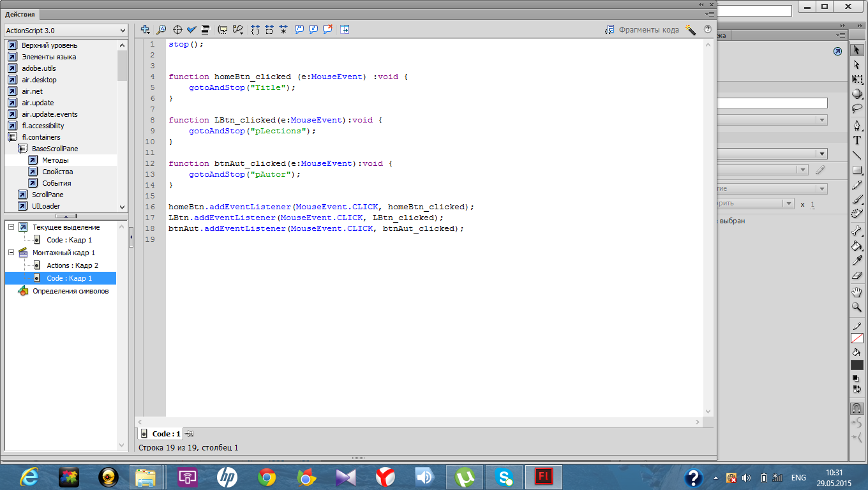Collapse BaseScrollPane class
The image size is (868, 490).
22,149
